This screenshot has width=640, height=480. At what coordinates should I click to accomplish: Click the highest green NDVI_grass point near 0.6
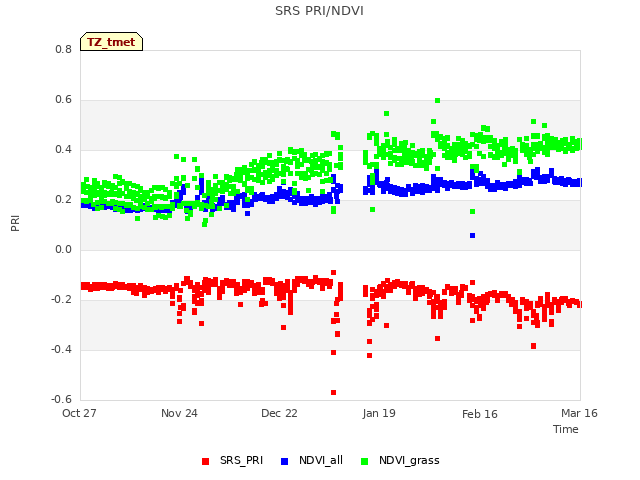coord(438,100)
